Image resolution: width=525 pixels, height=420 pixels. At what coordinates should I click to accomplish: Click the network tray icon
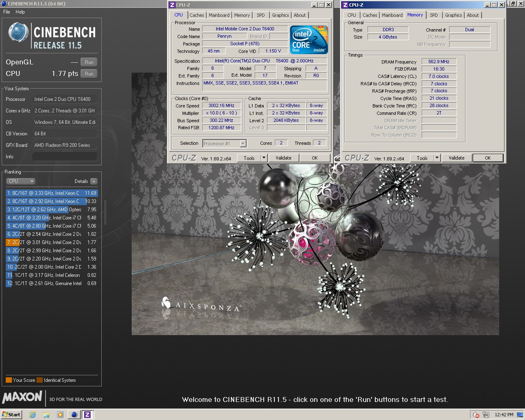click(x=486, y=415)
